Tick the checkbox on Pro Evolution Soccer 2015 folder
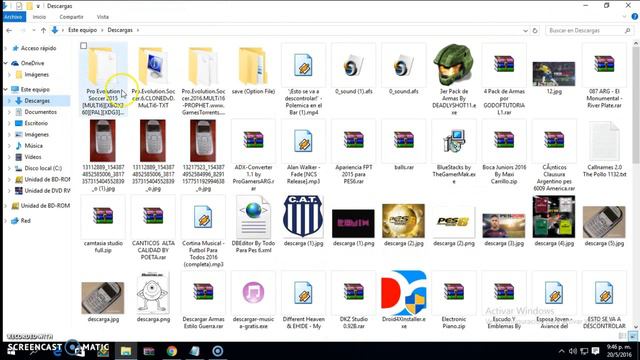This screenshot has width=640, height=360. (x=84, y=46)
